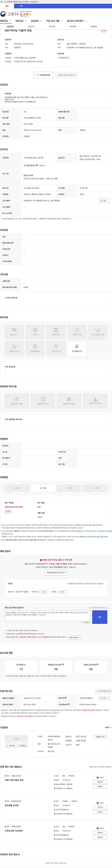Select the 면접 screening method tile
This screenshot has width=112, height=868.
(43, 488)
